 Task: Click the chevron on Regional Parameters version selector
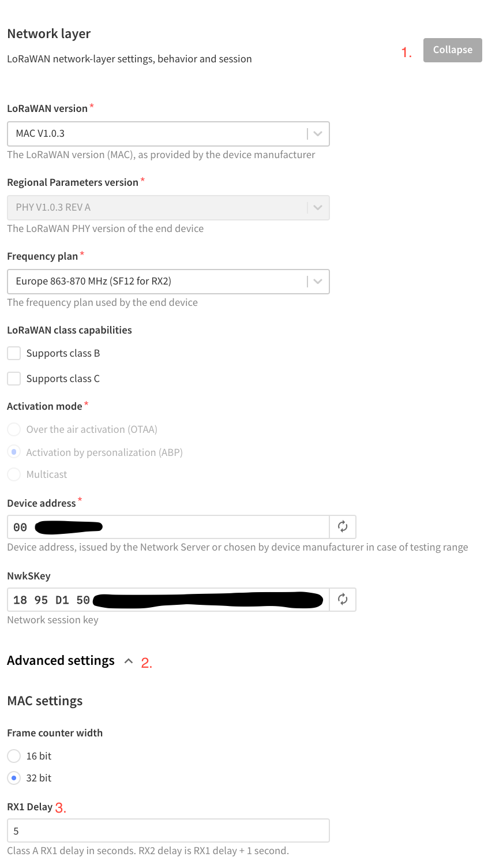[317, 207]
